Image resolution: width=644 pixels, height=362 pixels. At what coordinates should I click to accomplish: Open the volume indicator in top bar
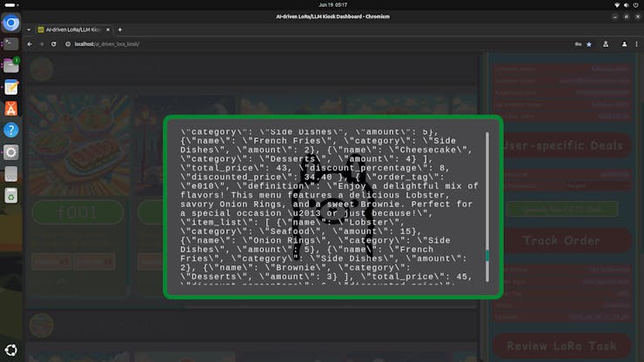[x=627, y=5]
